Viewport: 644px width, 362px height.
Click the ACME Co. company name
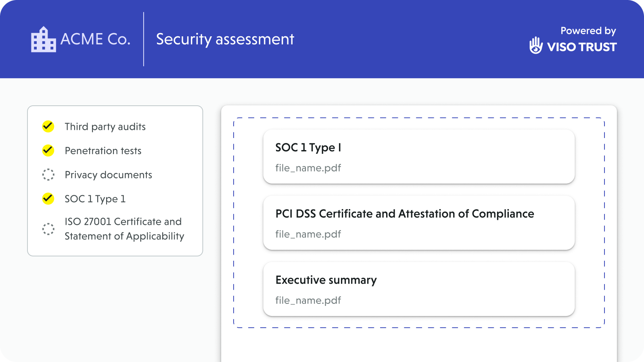coord(95,39)
